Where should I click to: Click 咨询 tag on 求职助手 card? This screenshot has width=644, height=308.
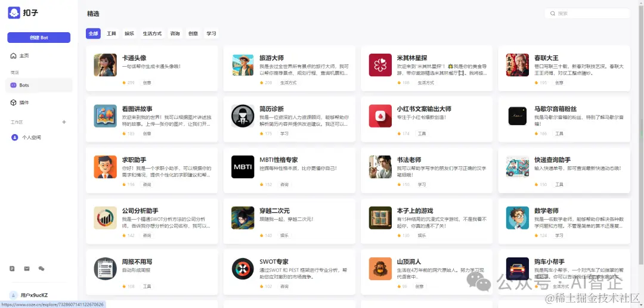click(147, 185)
